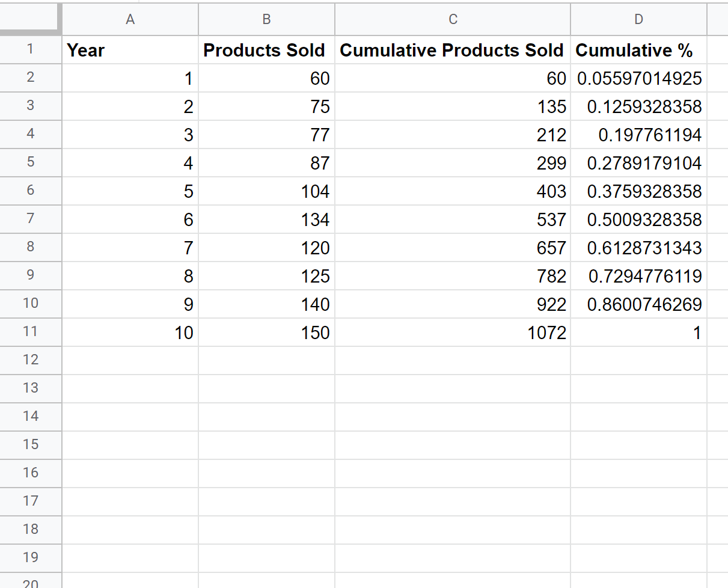The height and width of the screenshot is (588, 728).
Task: Select Cumulative Products Sold header cell
Action: tap(453, 51)
